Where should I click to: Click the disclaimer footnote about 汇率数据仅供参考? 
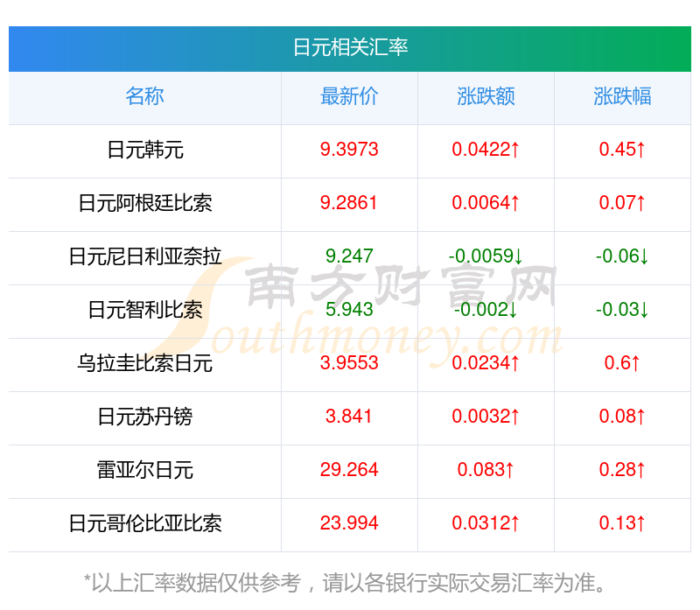point(345,583)
